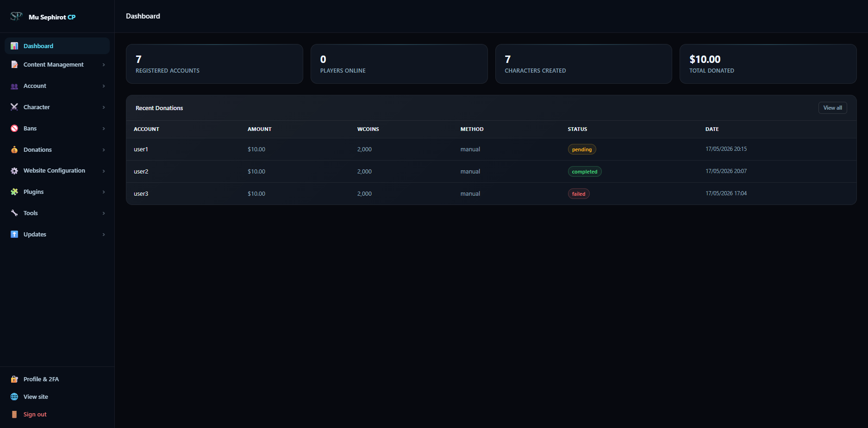Click the View site globe icon
This screenshot has height=428, width=868.
coord(14,397)
